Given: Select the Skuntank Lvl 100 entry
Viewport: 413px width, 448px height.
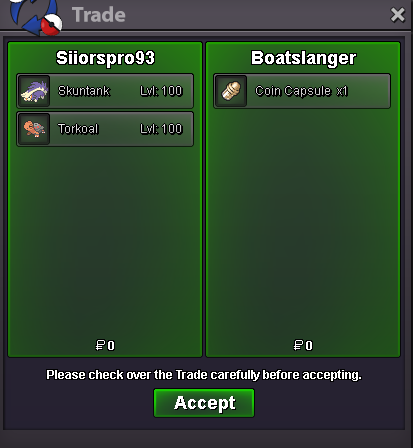Looking at the screenshot, I should point(105,91).
